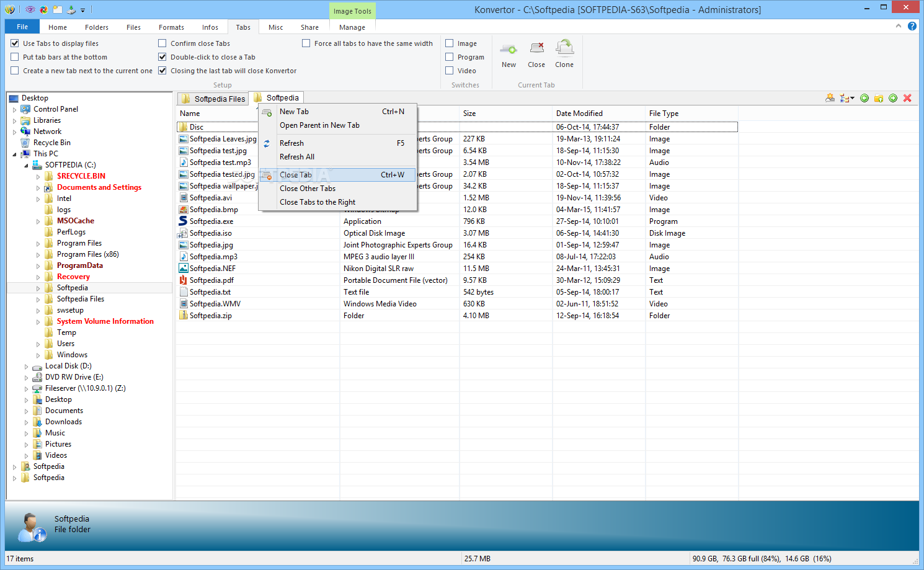This screenshot has height=570, width=924.
Task: Click the Softpedia.zip archive icon
Action: tap(183, 315)
